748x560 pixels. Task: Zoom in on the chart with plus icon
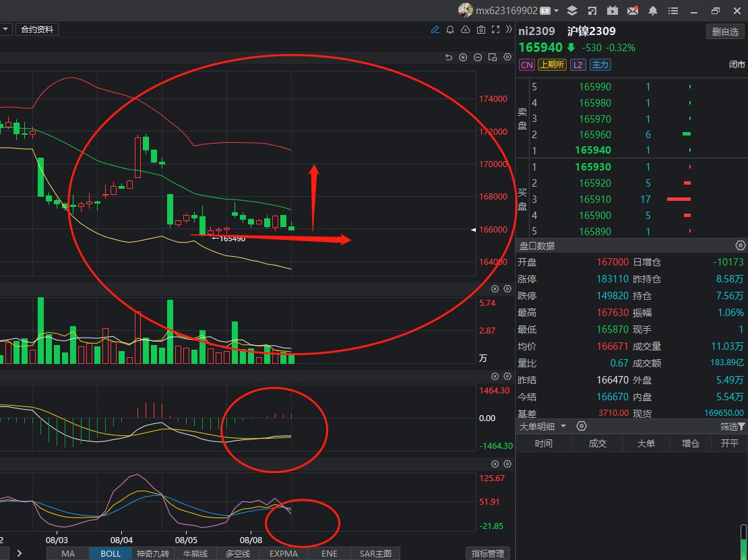pyautogui.click(x=463, y=57)
